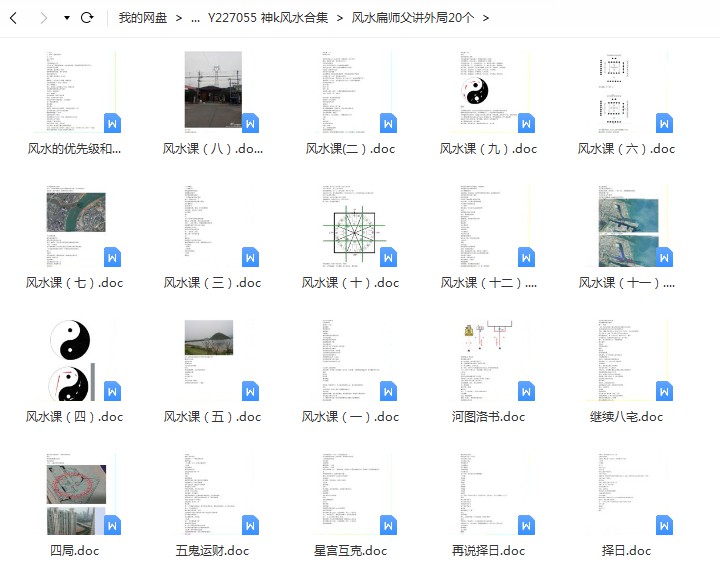720x582 pixels.
Task: Select the 风水课（八）.doc thumbnail
Action: [212, 90]
